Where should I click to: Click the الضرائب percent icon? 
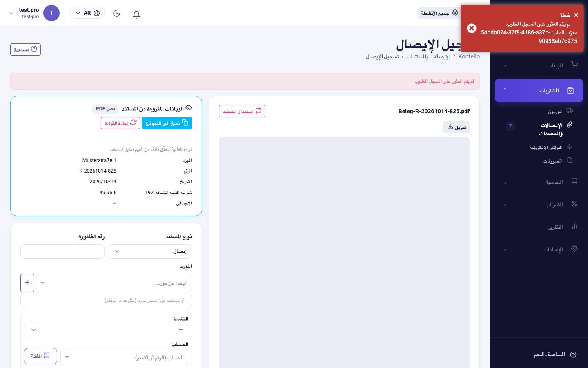click(575, 204)
